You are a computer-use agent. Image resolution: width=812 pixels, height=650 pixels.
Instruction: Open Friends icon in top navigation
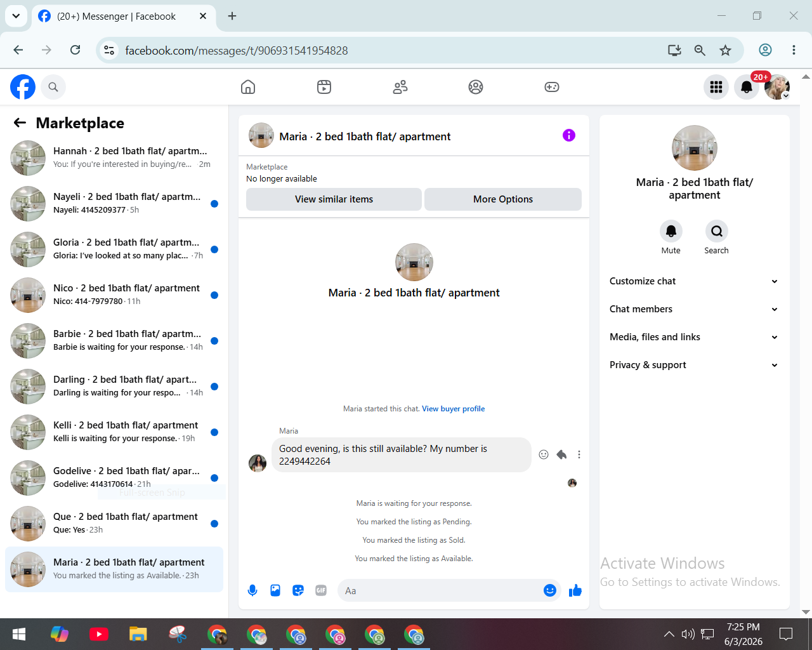coord(400,87)
